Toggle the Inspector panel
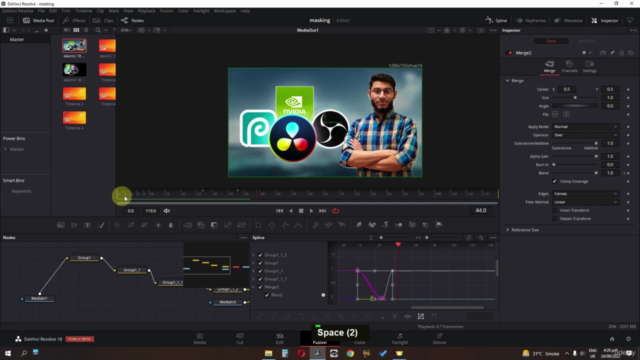The image size is (640, 360). 605,20
